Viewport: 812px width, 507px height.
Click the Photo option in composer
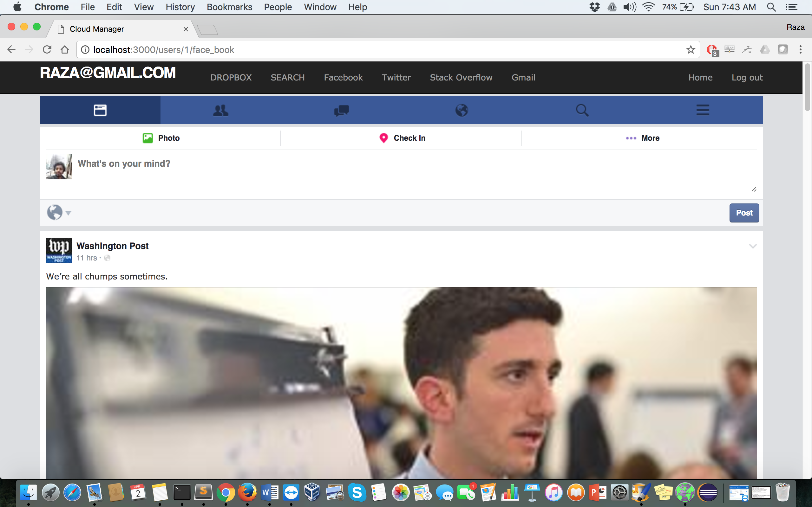[161, 138]
